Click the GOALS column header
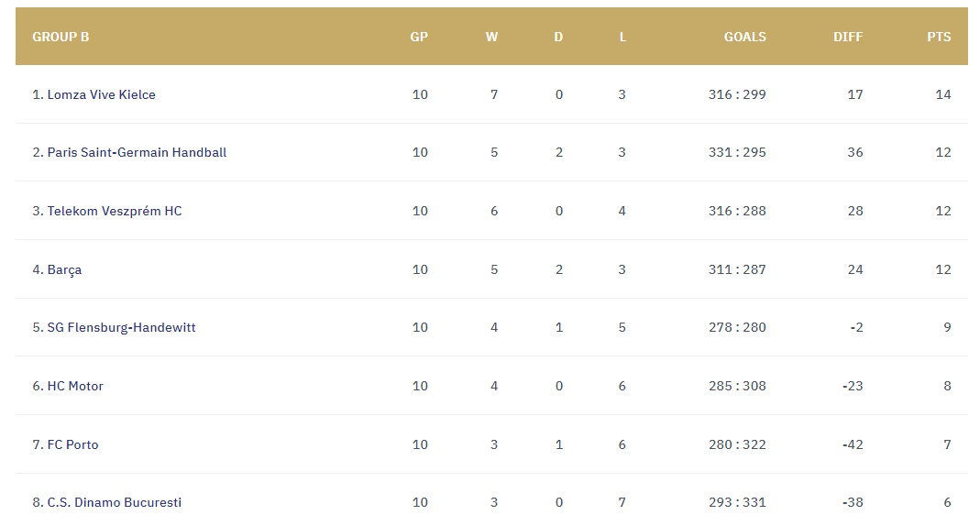Screen dimensions: 980x526 pos(744,37)
